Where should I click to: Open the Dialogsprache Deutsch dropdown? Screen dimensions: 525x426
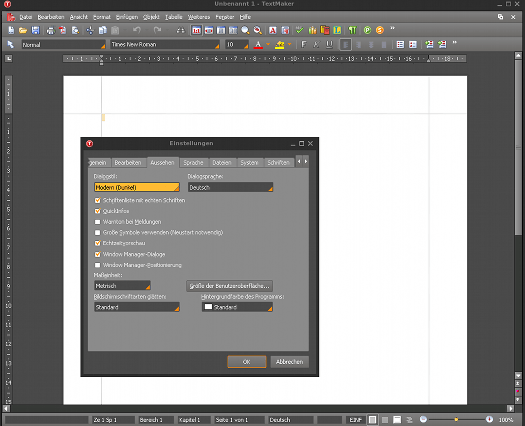[230, 187]
